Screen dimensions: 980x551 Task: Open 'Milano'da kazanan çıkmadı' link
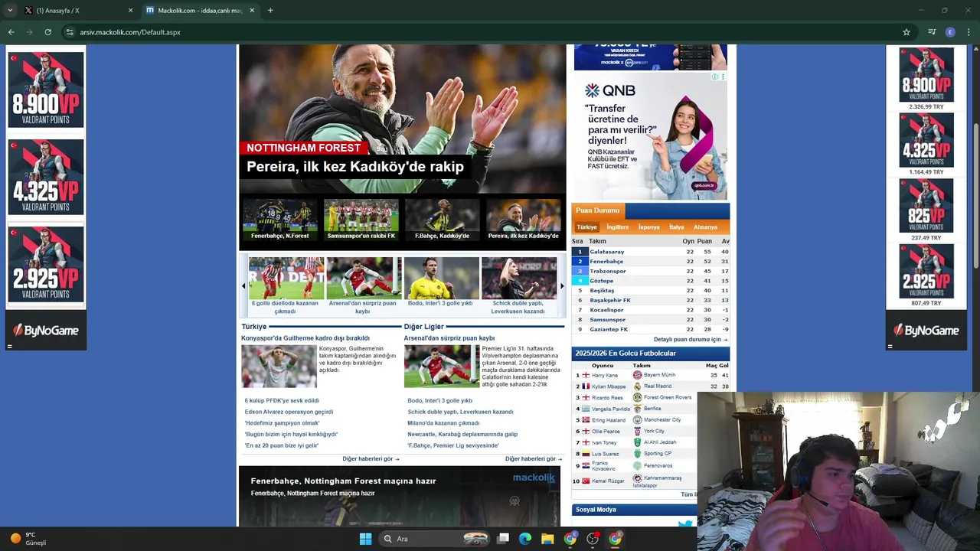tap(443, 423)
